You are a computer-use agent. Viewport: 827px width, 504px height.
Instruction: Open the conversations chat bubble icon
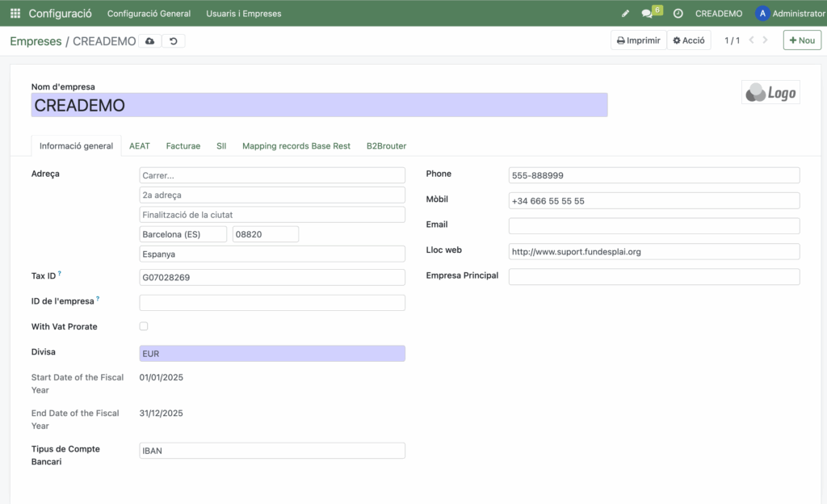point(647,14)
